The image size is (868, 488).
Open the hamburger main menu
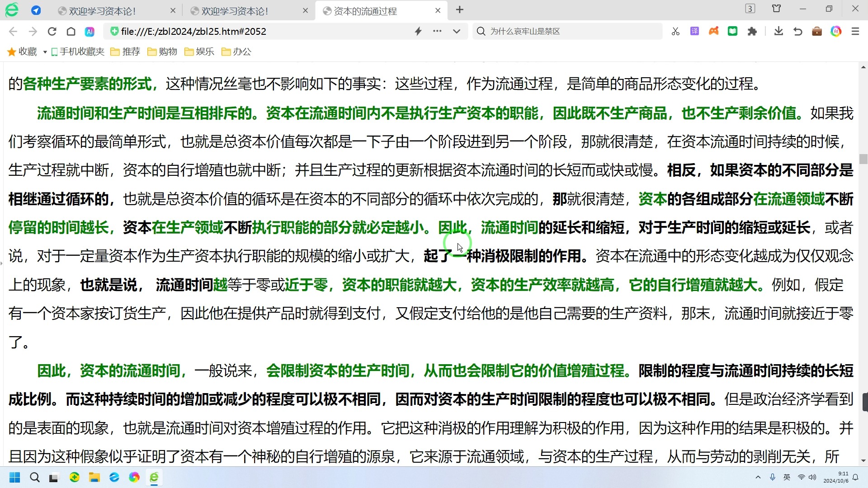pos(855,31)
